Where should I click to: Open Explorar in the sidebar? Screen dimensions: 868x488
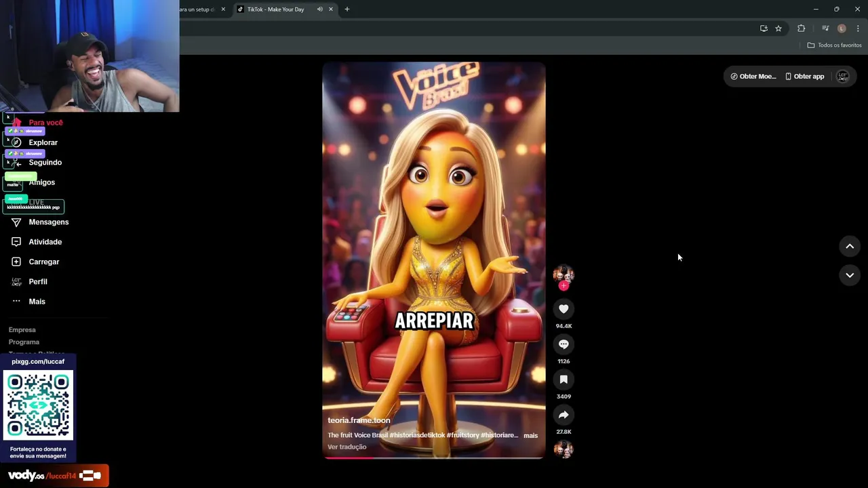pyautogui.click(x=43, y=142)
